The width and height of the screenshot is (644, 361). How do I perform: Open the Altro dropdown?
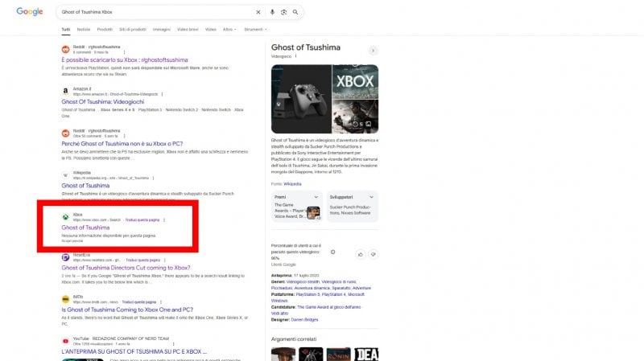pyautogui.click(x=229, y=29)
